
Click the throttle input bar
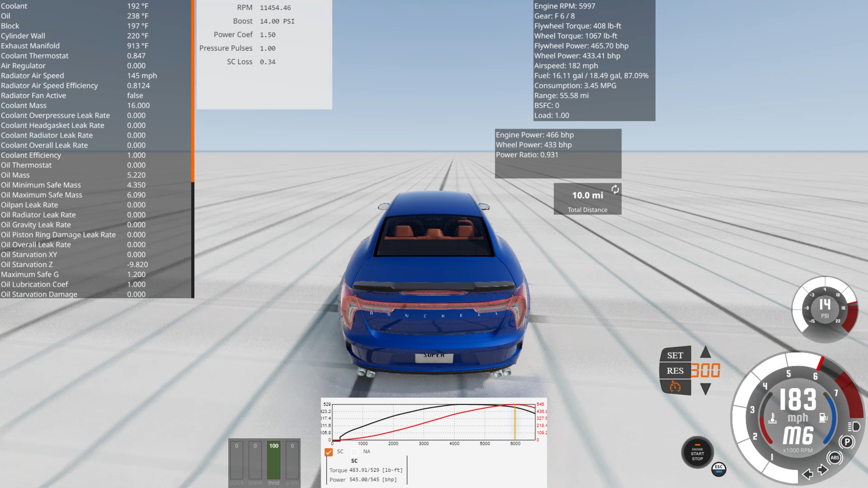[x=274, y=460]
